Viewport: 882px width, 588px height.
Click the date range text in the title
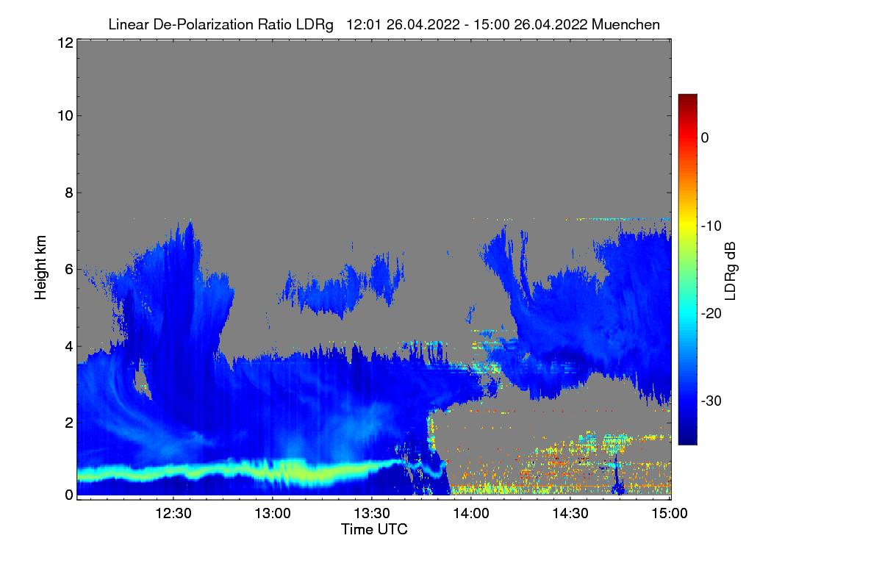[466, 24]
